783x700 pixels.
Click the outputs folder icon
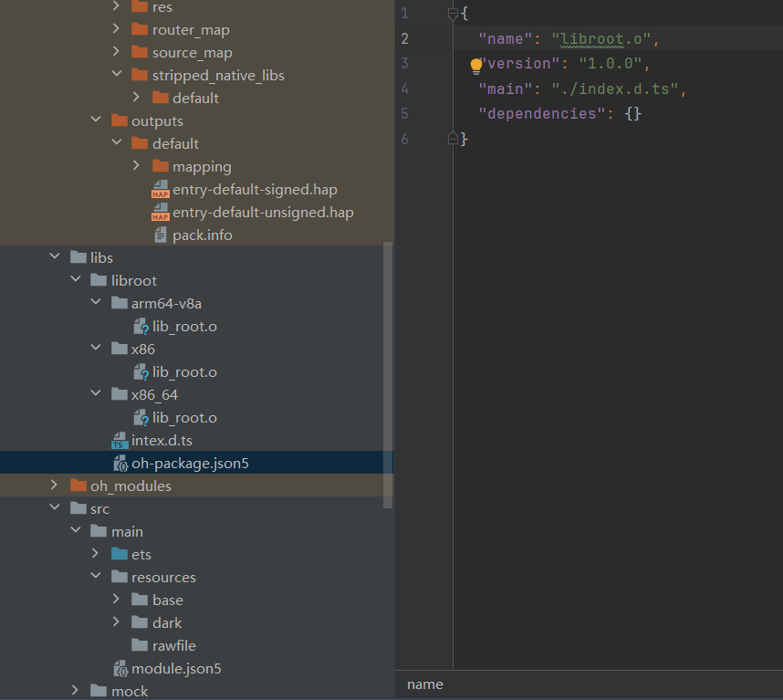pos(120,120)
